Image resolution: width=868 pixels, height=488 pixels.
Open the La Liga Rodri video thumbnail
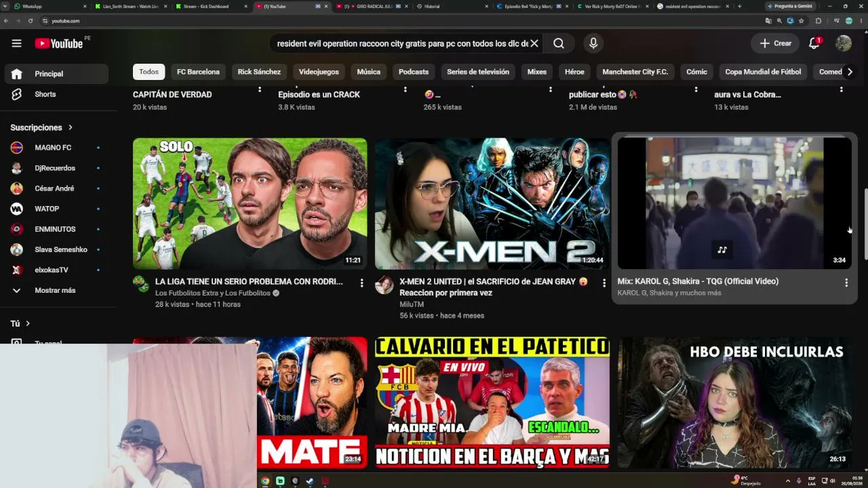[x=250, y=203]
